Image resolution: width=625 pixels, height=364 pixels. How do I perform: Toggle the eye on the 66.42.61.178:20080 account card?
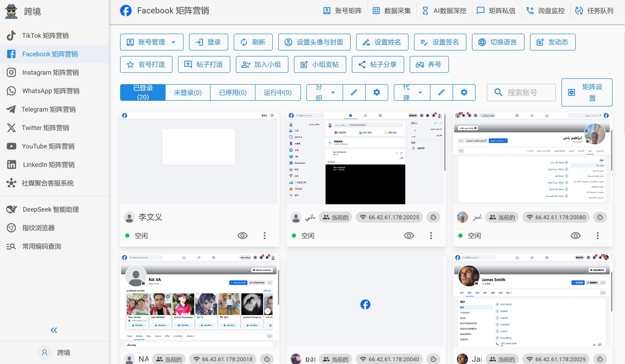pyautogui.click(x=576, y=236)
